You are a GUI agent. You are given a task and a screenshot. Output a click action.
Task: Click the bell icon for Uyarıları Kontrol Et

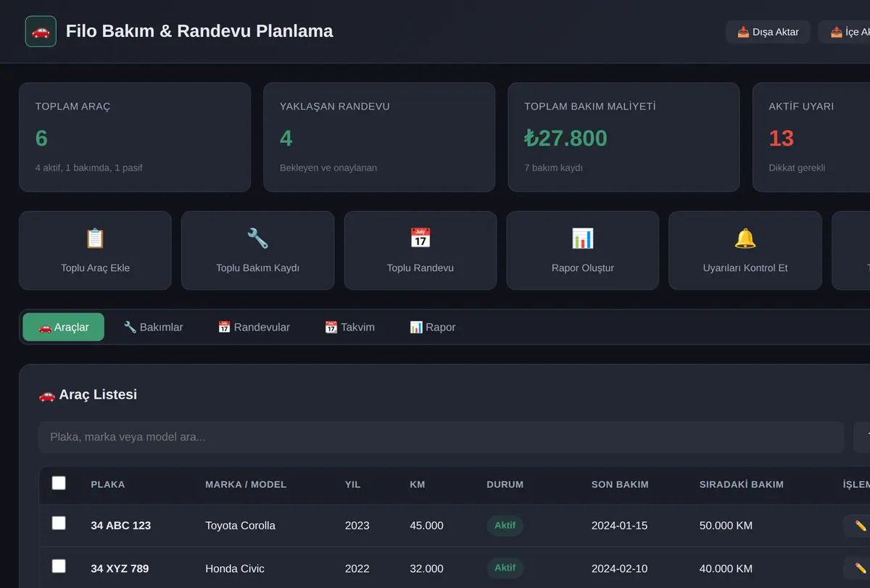[x=745, y=238]
